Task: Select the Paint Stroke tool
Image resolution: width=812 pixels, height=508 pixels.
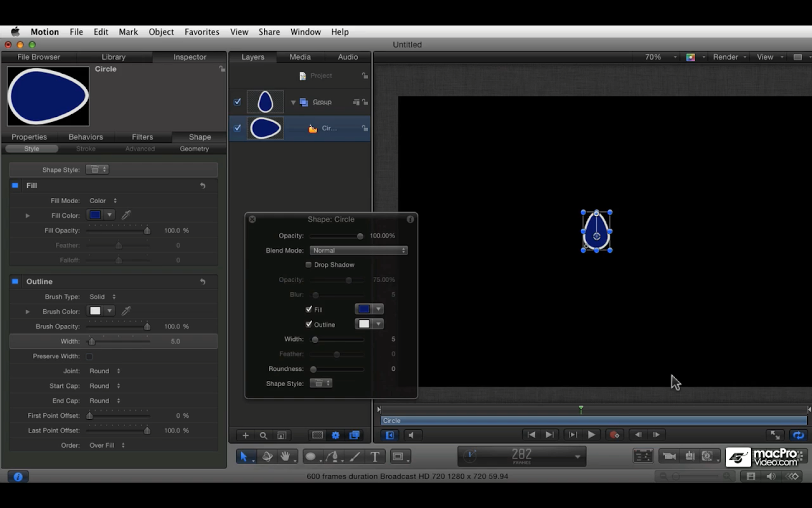Action: tap(355, 457)
